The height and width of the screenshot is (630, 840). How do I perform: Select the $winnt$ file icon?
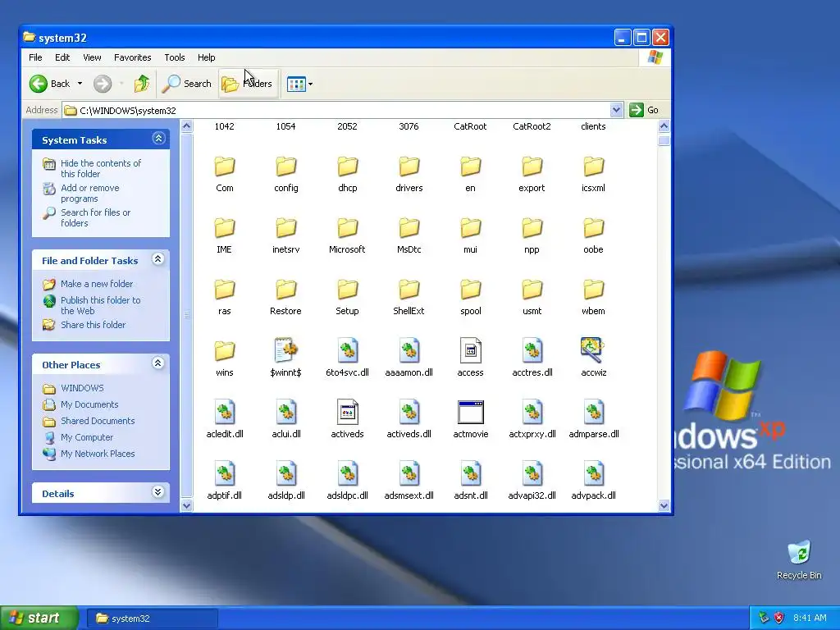pos(286,351)
